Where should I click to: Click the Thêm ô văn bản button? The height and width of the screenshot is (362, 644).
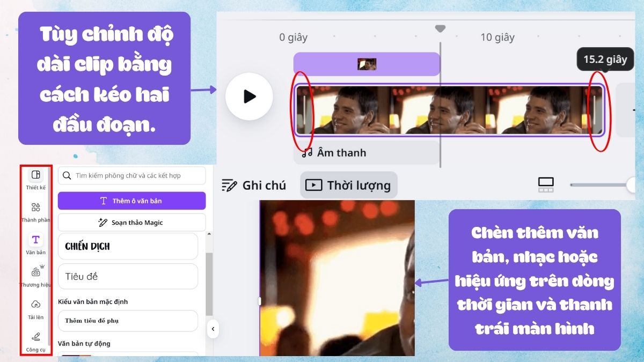pyautogui.click(x=132, y=201)
